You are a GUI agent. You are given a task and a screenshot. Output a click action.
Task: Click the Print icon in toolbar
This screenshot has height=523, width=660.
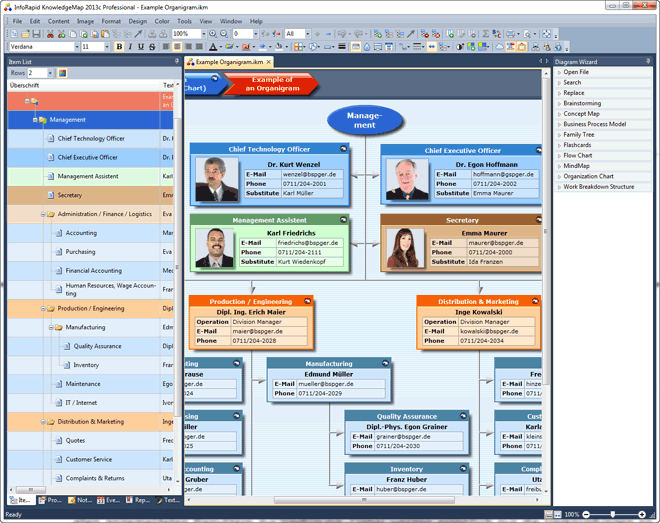click(x=511, y=34)
